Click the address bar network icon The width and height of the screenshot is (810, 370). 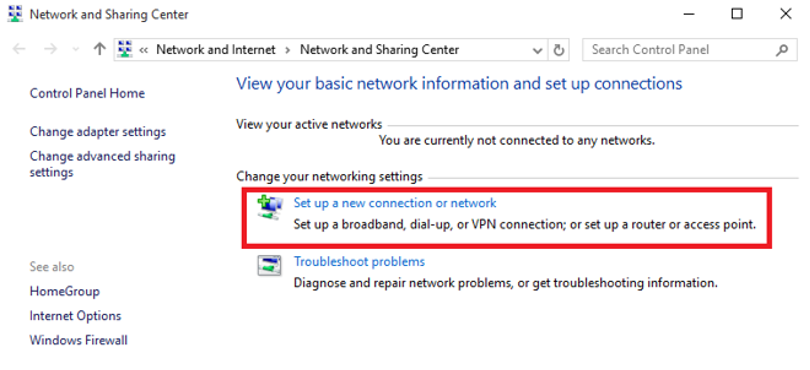click(125, 50)
